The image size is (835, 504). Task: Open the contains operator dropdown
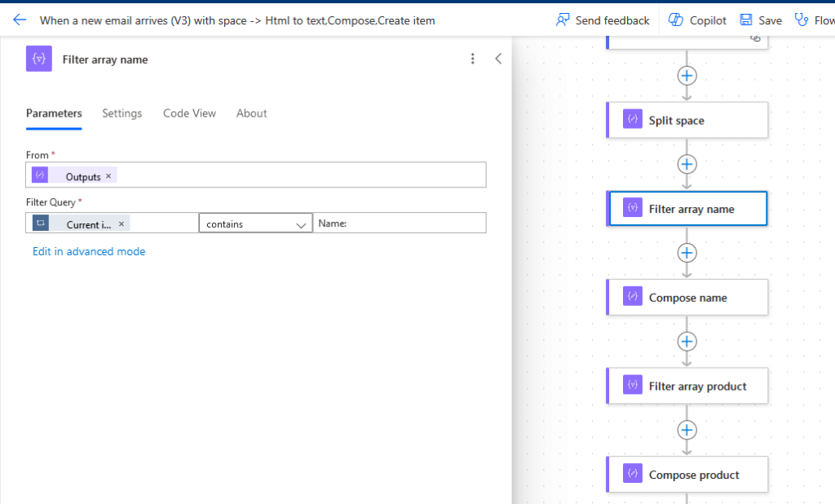click(x=255, y=223)
